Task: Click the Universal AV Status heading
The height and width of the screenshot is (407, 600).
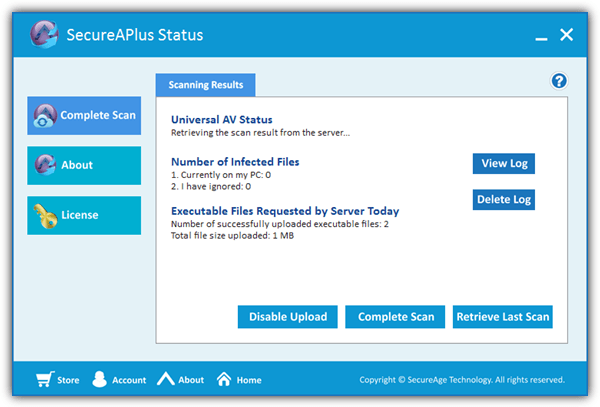Action: [222, 120]
